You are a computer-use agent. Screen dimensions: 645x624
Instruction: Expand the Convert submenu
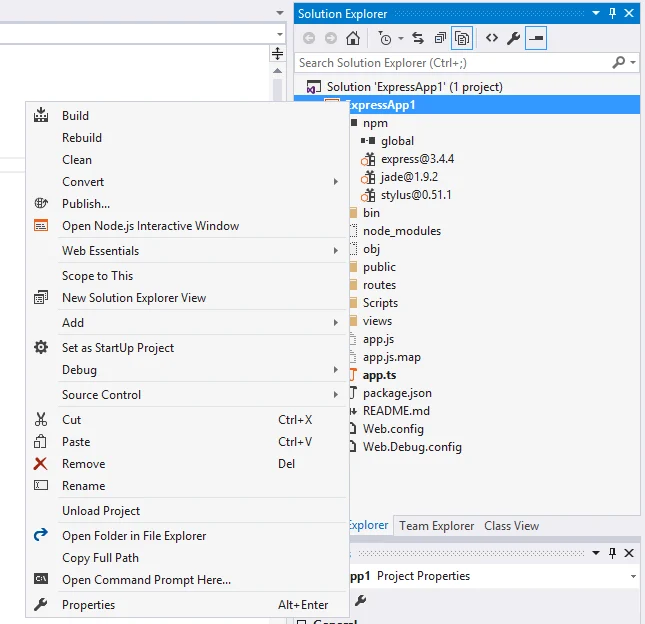187,182
